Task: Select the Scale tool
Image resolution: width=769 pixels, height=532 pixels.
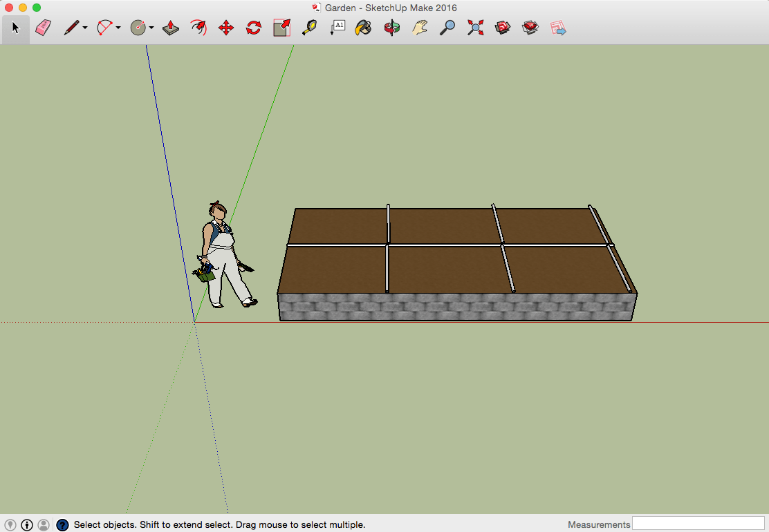Action: tap(281, 28)
